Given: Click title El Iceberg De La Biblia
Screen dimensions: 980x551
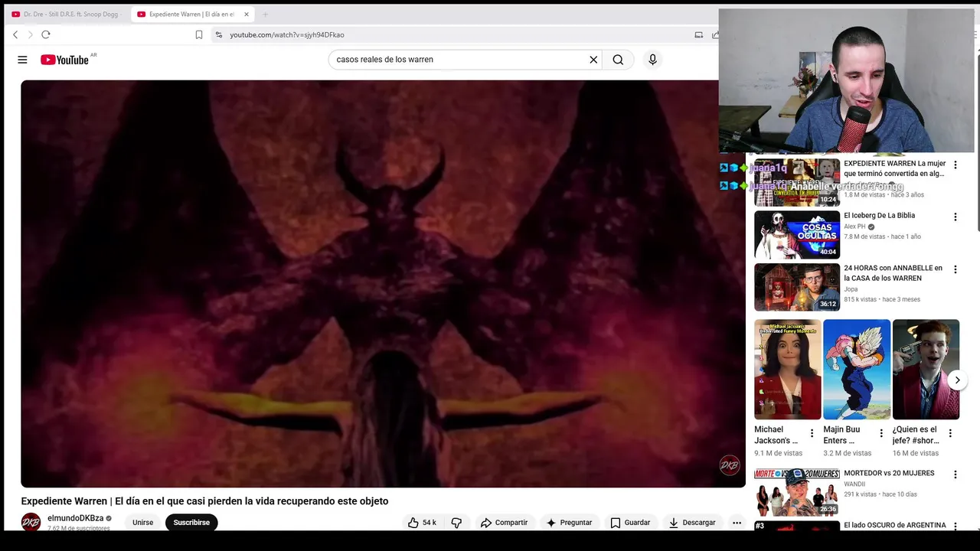Looking at the screenshot, I should 879,216.
